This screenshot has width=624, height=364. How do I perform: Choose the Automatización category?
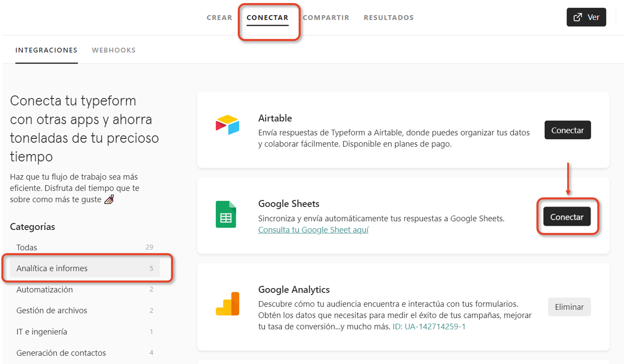click(x=85, y=289)
